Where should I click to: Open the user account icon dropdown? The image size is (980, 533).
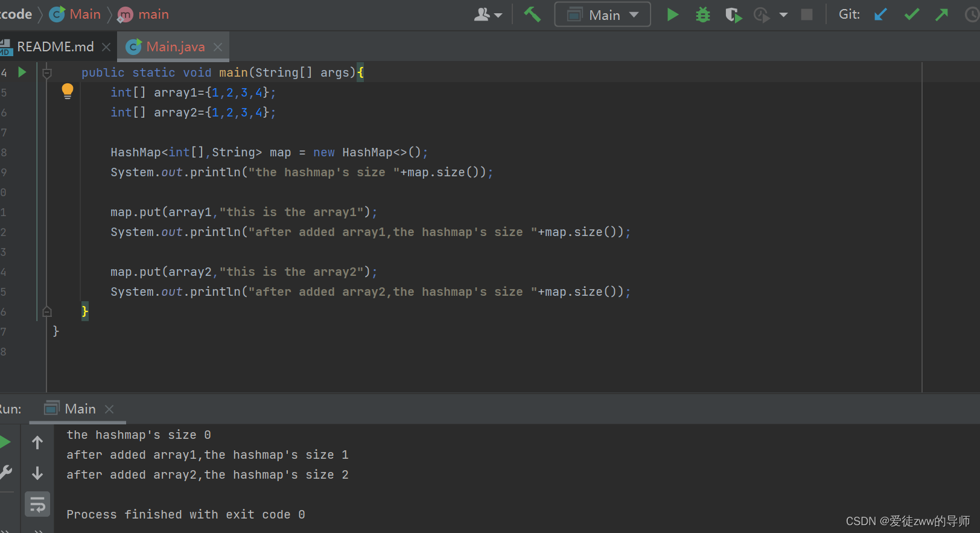pyautogui.click(x=488, y=14)
